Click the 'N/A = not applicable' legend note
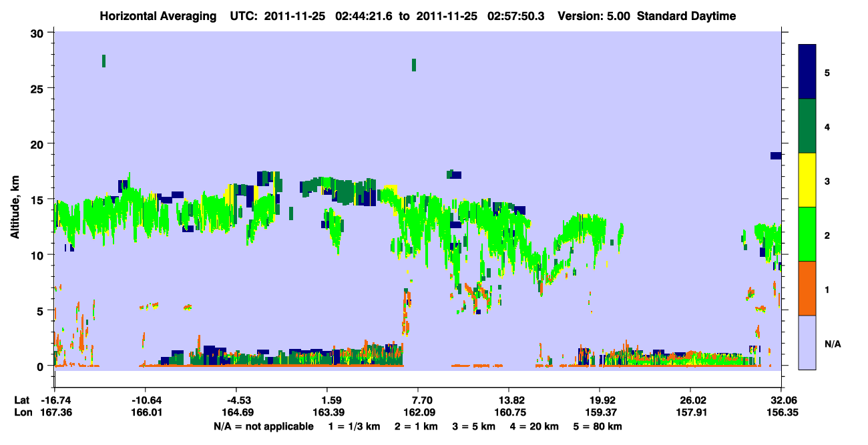 click(263, 426)
